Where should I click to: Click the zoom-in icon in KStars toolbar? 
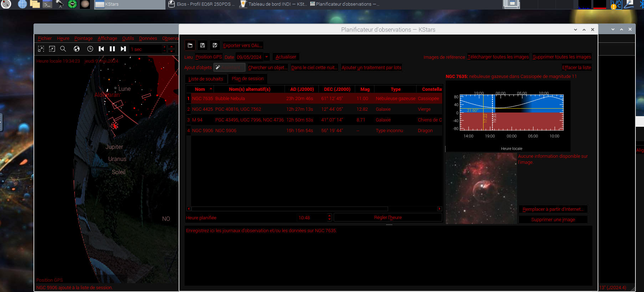pos(41,49)
